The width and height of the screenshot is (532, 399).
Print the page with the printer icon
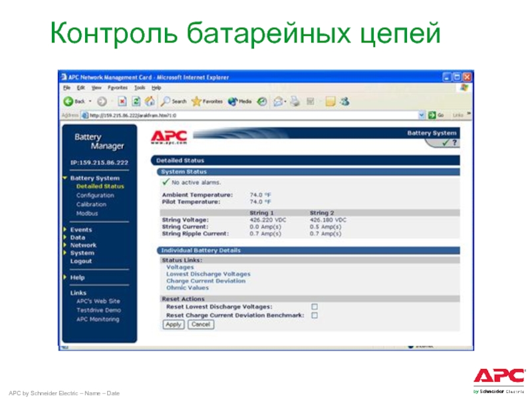(x=295, y=101)
